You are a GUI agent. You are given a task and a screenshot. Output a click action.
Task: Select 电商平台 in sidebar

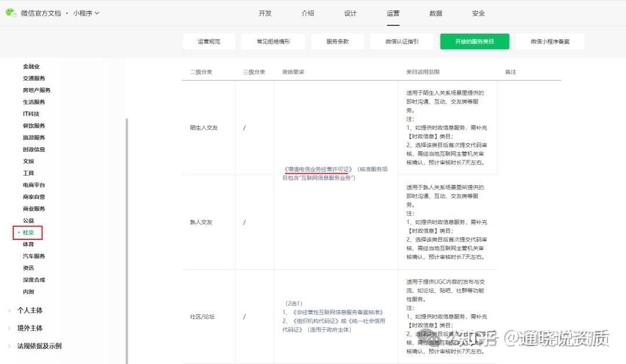click(34, 185)
